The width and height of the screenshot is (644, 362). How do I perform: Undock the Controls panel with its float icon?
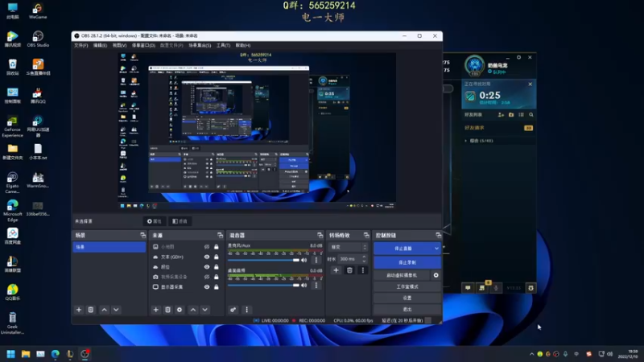tap(438, 235)
